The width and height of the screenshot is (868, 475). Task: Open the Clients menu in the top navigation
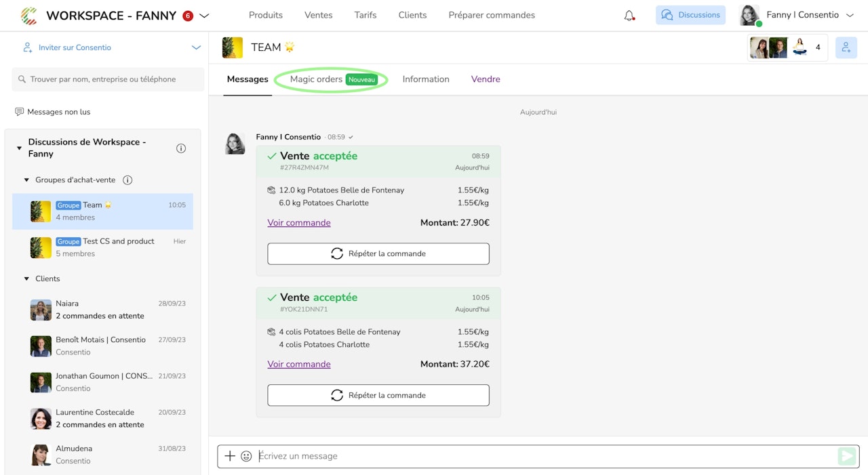(x=412, y=15)
